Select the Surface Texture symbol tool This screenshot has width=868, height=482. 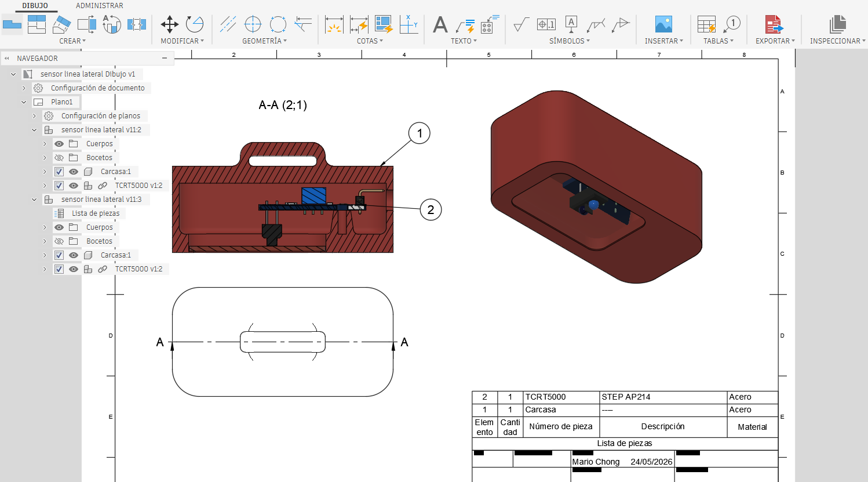[521, 24]
